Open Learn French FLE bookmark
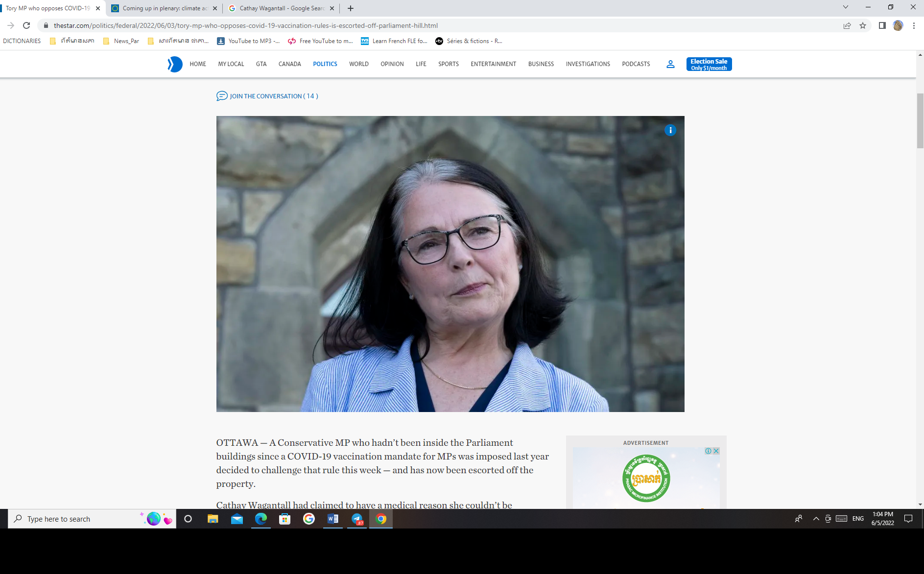The height and width of the screenshot is (574, 924). pyautogui.click(x=394, y=41)
